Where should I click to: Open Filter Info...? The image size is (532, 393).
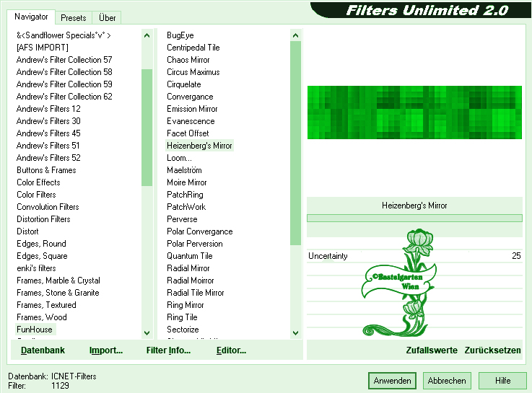pos(168,350)
